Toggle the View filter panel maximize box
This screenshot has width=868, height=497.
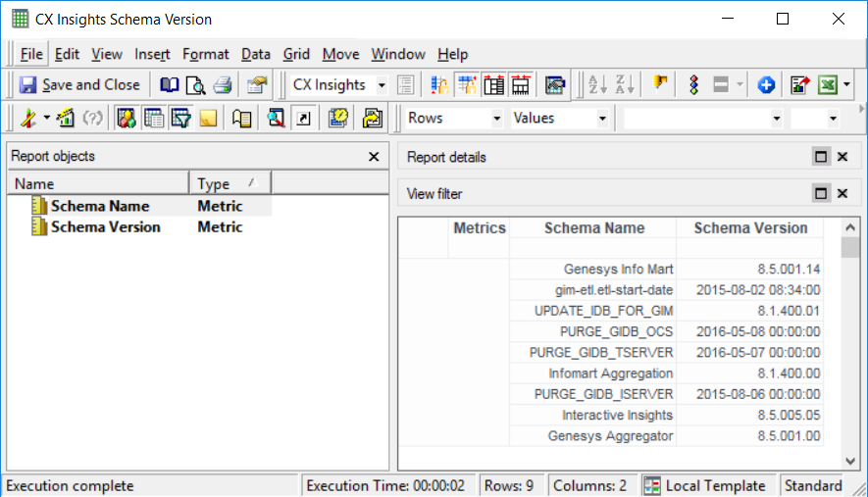point(821,193)
